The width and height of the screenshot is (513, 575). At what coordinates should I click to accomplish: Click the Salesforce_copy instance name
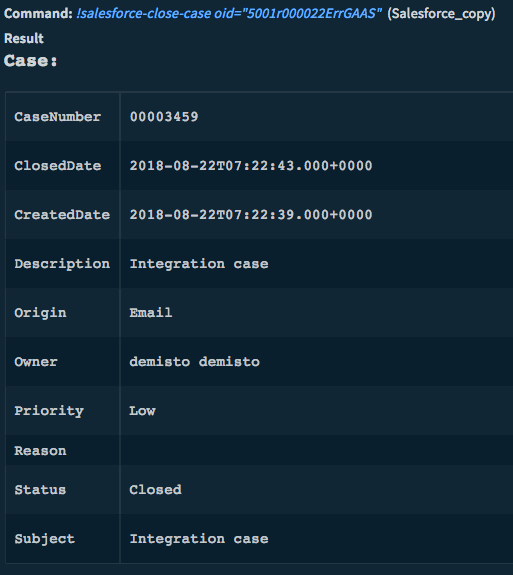point(441,14)
